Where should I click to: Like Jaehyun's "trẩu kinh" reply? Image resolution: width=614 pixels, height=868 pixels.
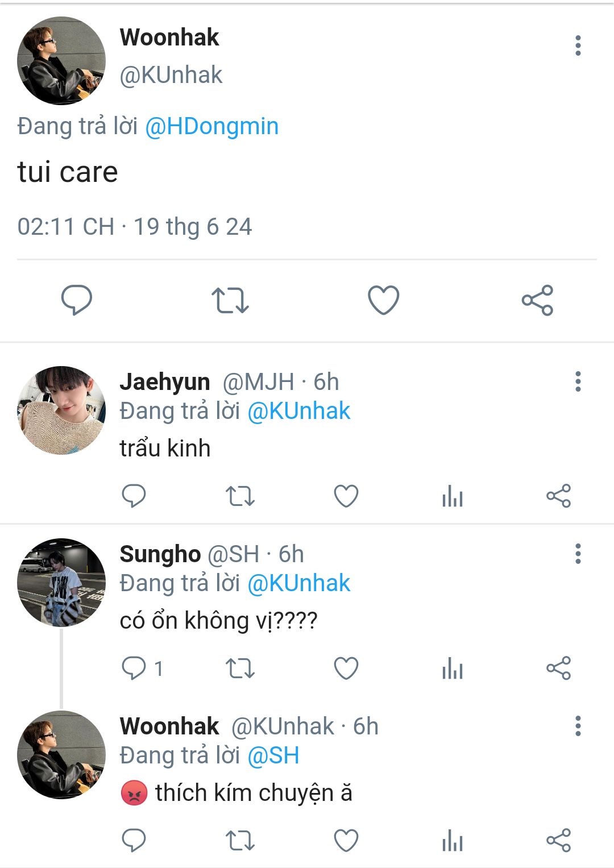click(x=346, y=496)
